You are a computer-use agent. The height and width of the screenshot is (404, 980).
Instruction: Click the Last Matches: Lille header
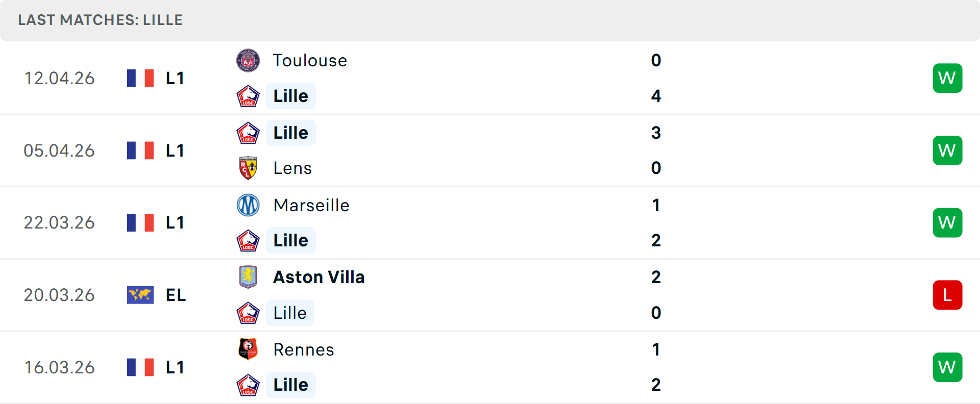(x=100, y=20)
